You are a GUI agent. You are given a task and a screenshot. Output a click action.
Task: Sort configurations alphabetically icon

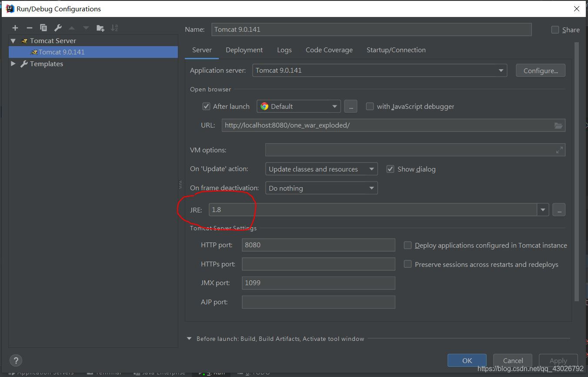click(x=114, y=28)
